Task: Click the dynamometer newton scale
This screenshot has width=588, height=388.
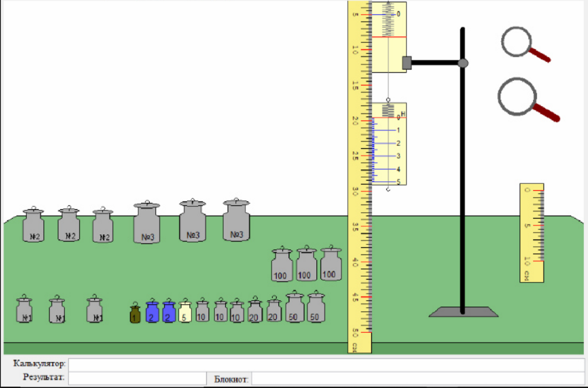Action: coord(389,144)
